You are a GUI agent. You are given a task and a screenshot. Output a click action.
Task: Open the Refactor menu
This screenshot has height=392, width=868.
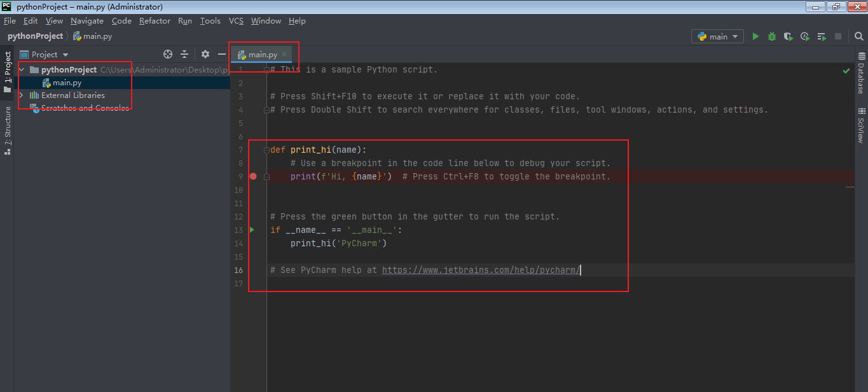click(155, 20)
